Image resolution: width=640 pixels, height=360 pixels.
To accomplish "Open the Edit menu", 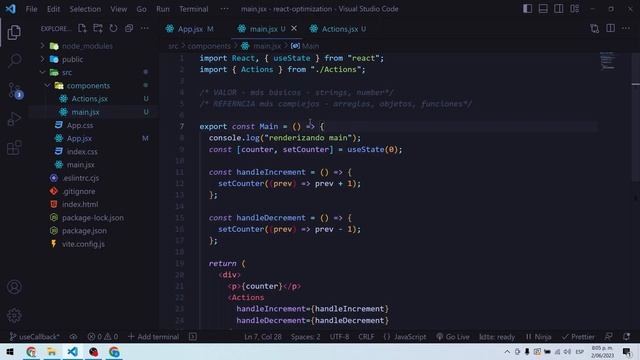I will [x=53, y=9].
